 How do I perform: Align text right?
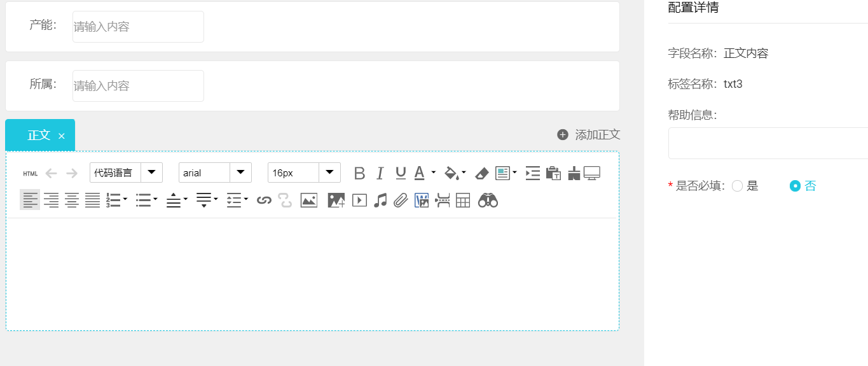[51, 201]
